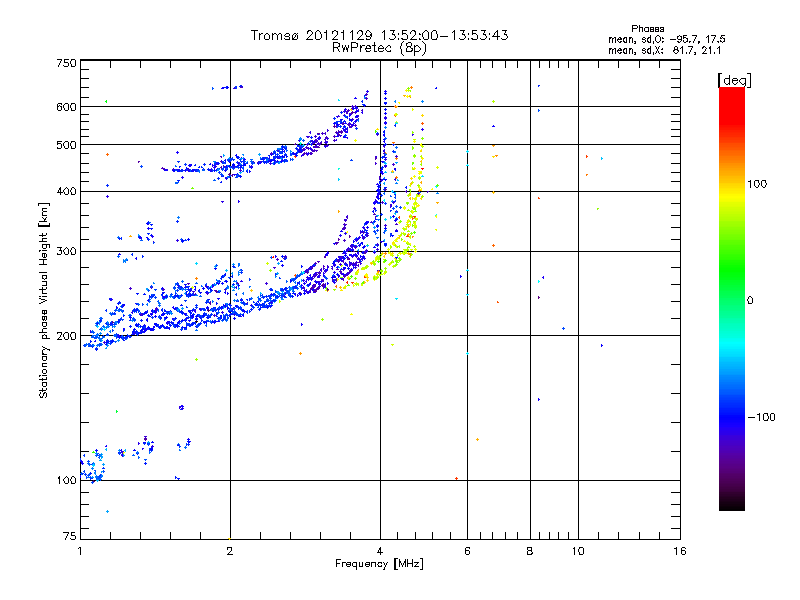Select the 'mean, sd,O: -95.7, 17.5' line
Viewport: 800px width, 600px height.
666,39
